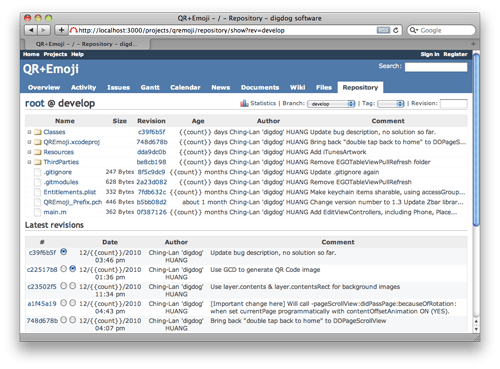This screenshot has width=500, height=369.
Task: Open the Overview tab
Action: pyautogui.click(x=44, y=87)
